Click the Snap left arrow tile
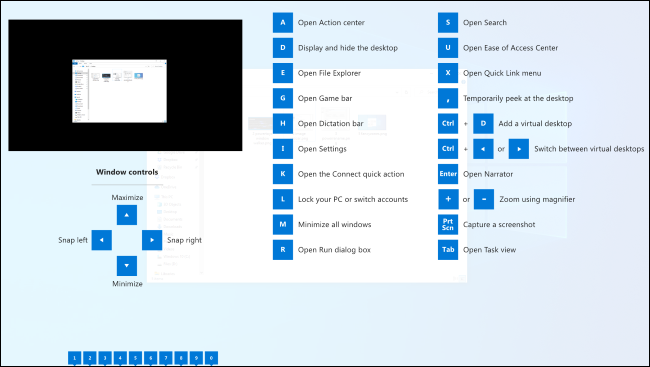 pos(102,240)
